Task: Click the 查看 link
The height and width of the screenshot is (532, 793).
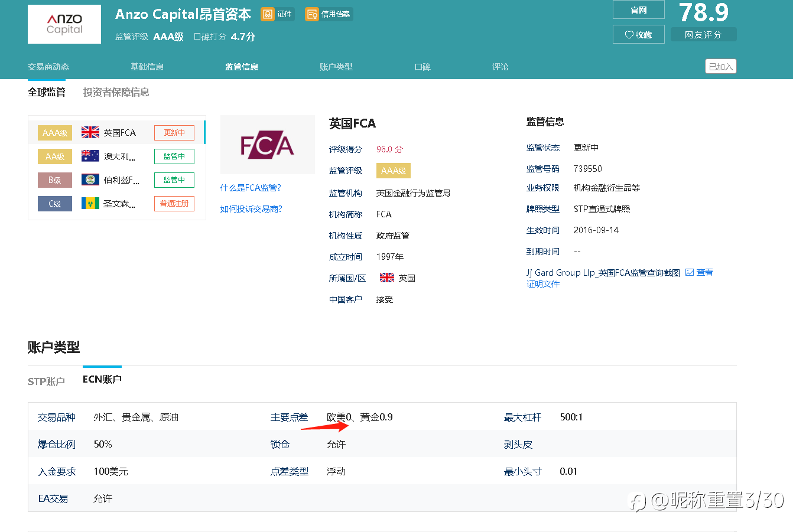Action: point(705,272)
